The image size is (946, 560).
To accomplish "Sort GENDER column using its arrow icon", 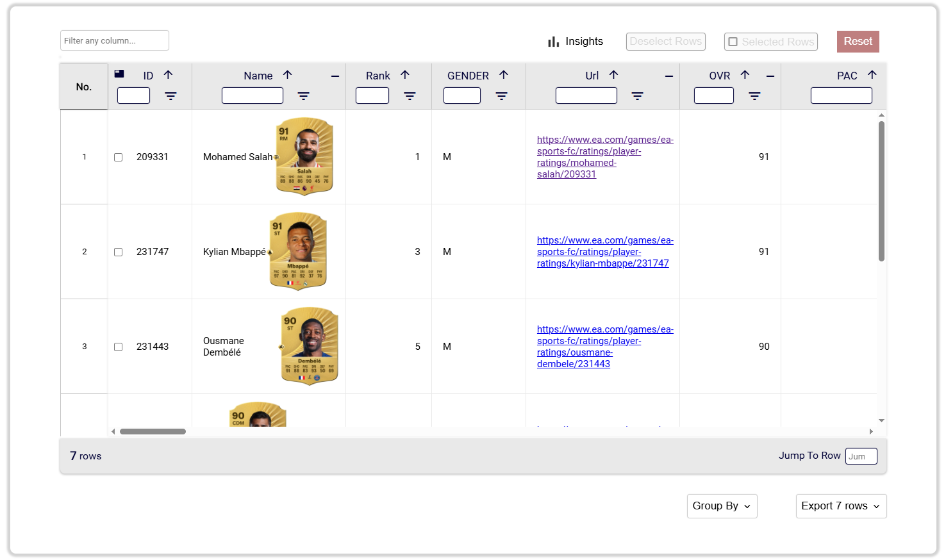I will [504, 75].
